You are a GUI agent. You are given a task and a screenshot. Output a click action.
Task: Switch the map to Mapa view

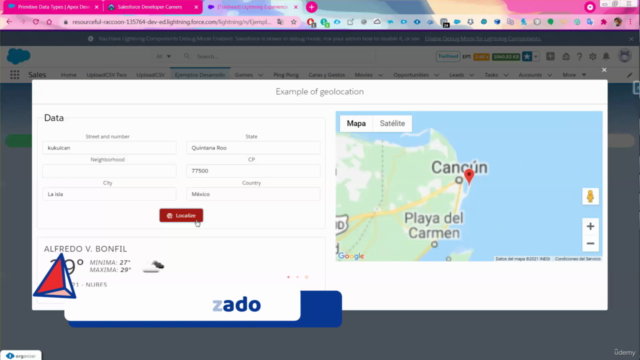(x=356, y=123)
